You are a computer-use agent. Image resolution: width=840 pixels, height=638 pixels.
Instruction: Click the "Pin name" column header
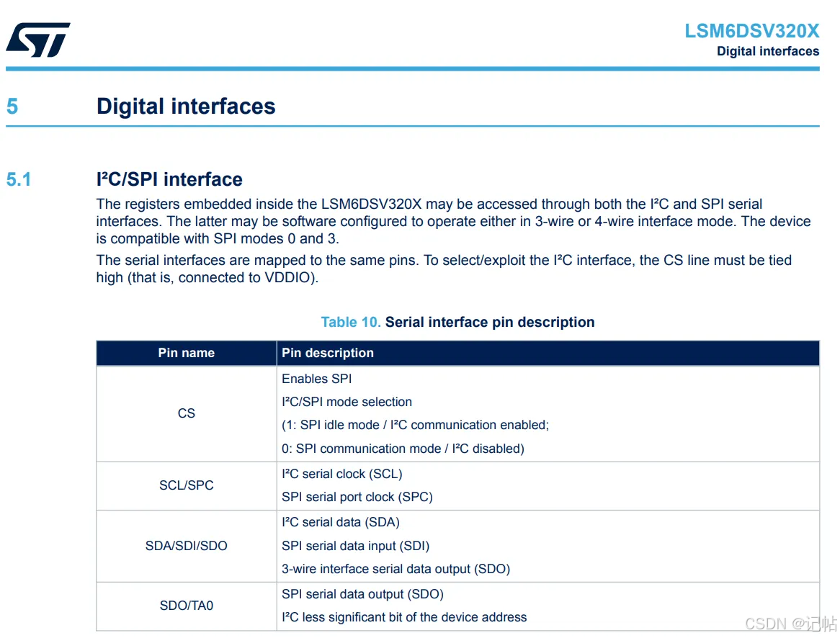(187, 353)
